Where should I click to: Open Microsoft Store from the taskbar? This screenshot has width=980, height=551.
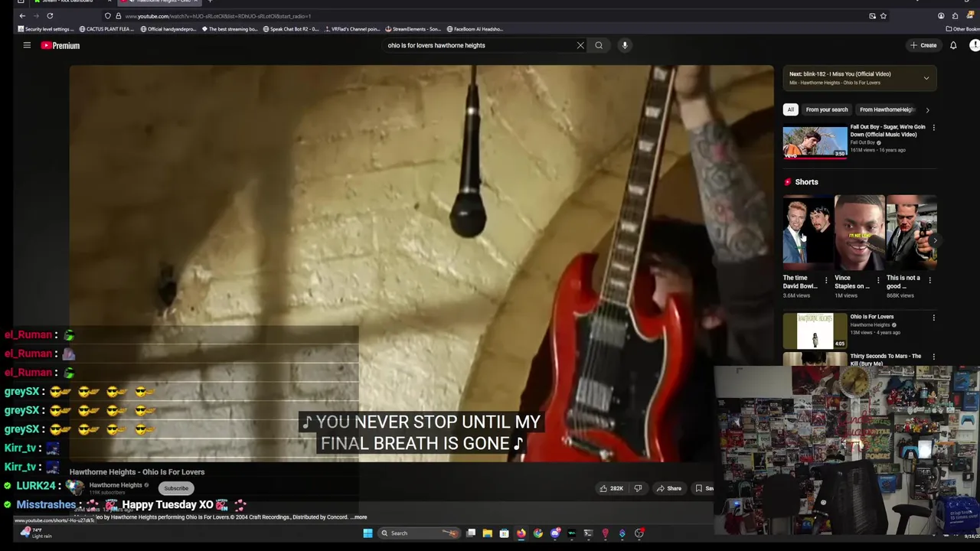tap(504, 533)
